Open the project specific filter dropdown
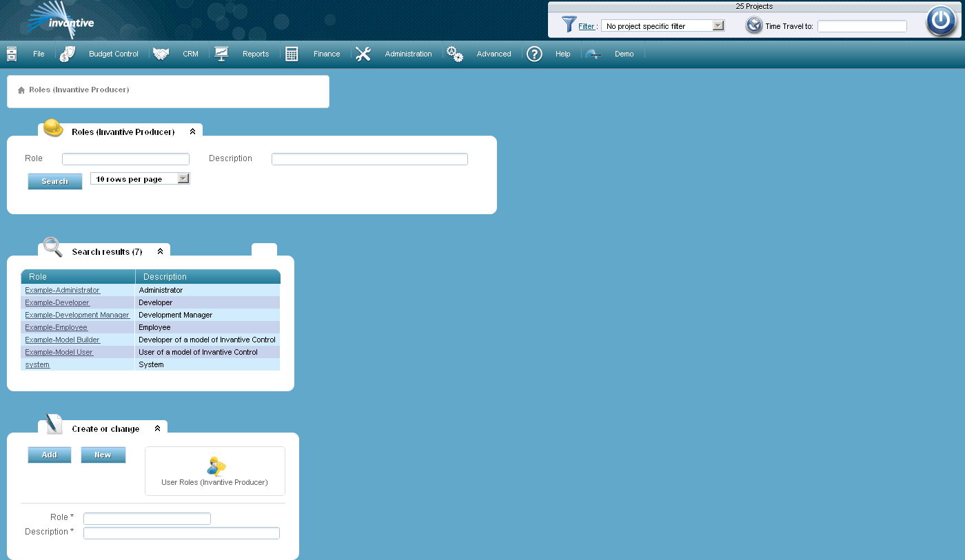The height and width of the screenshot is (560, 965). 717,25
